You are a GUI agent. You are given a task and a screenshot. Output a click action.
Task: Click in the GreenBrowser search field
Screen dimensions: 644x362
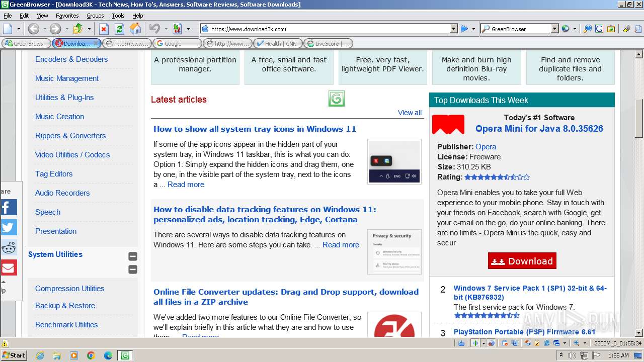coord(520,29)
